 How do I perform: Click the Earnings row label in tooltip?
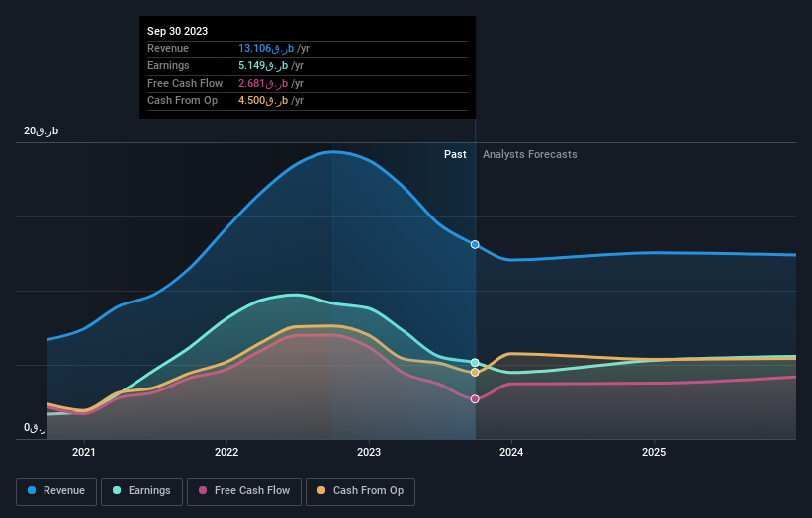168,66
